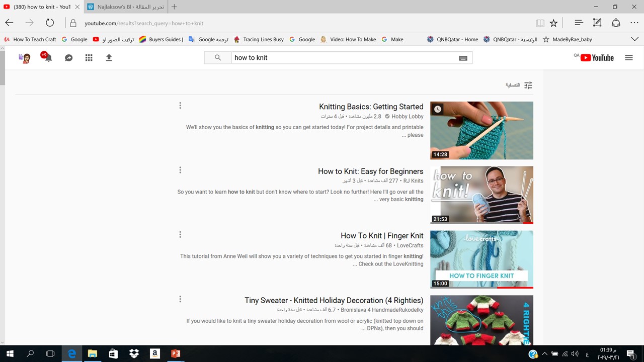
Task: Toggle Edge reading view icon
Action: pyautogui.click(x=540, y=23)
